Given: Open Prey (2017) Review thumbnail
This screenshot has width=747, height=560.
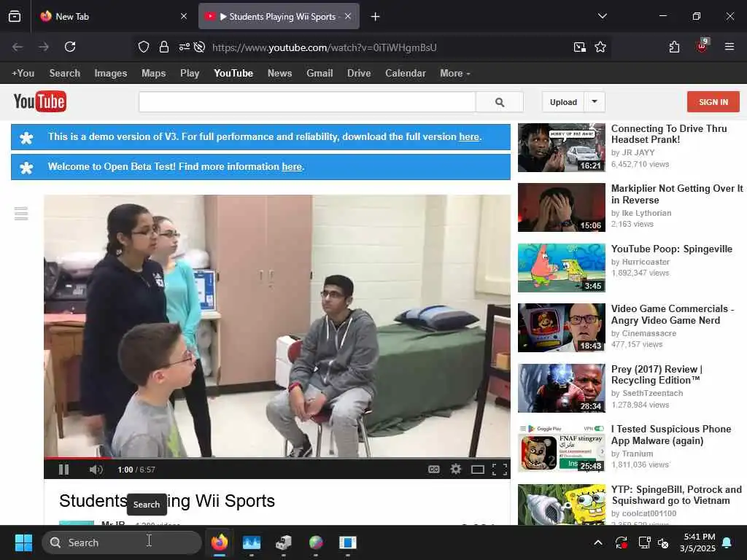Looking at the screenshot, I should [562, 388].
